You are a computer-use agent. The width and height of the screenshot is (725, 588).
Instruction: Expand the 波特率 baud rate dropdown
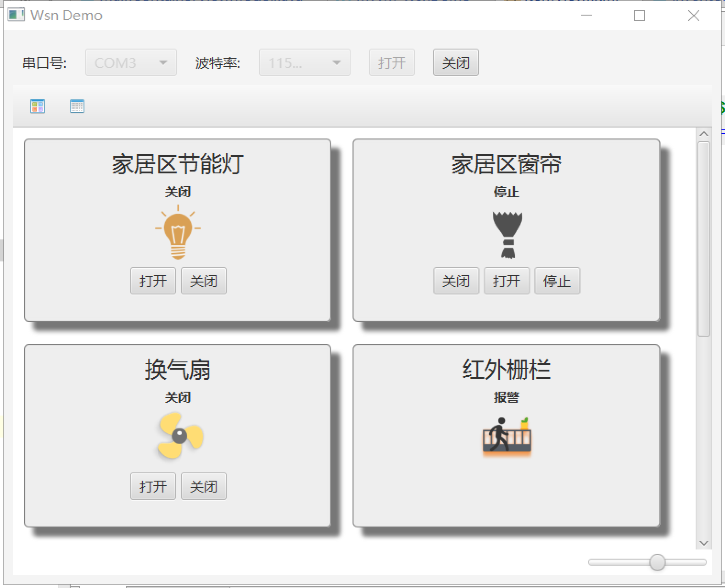click(305, 62)
